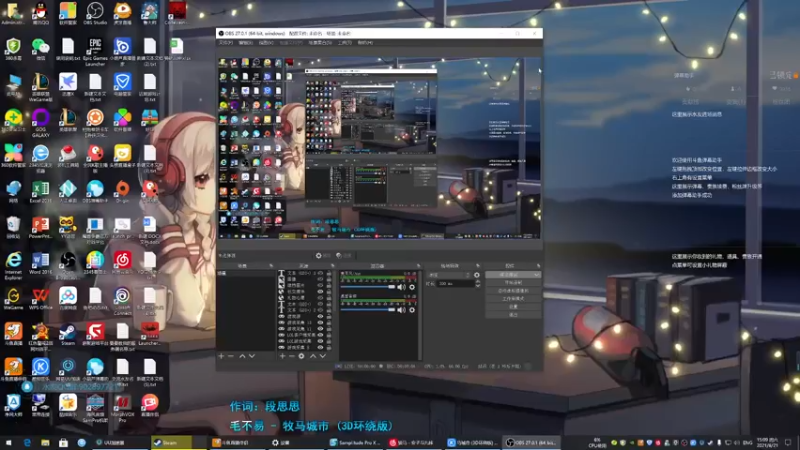
Task: Open the WeChat desktop icon
Action: click(40, 49)
